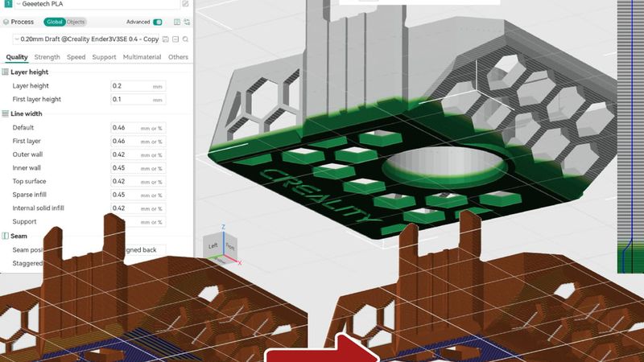Click the delete preset icon next to save
Viewport: 644px width, 362px height.
175,39
